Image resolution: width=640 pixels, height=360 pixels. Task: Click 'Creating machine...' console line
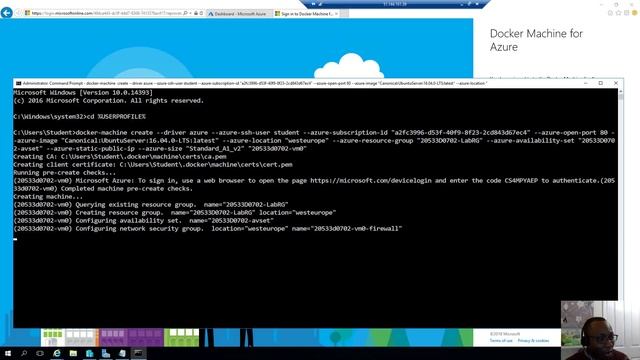48,196
